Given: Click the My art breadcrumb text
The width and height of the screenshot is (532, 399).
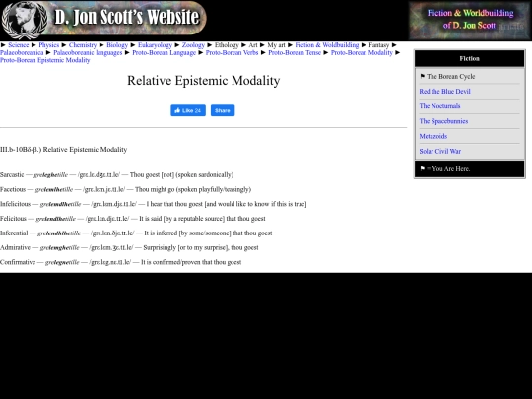Looking at the screenshot, I should click(276, 45).
